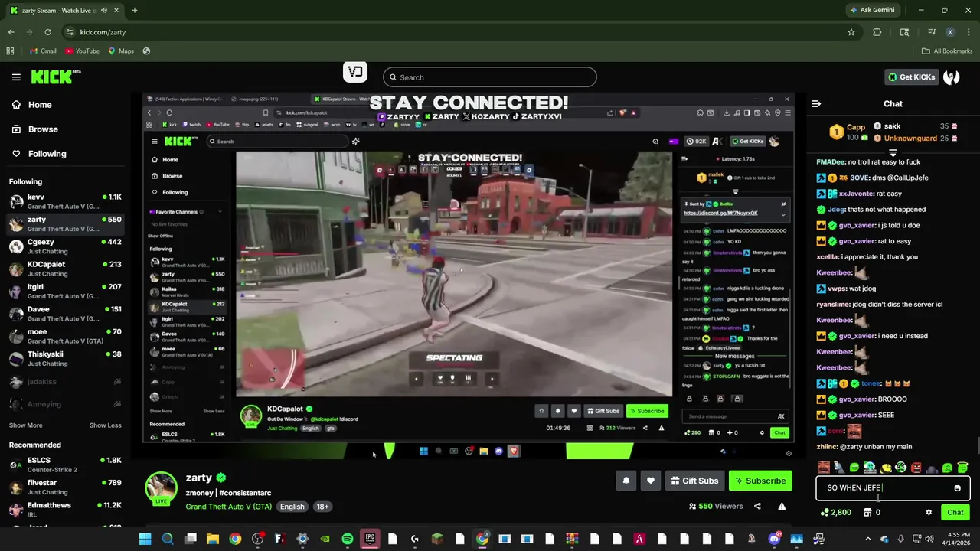Screen dimensions: 980x551
Task: Send the message with the Chat button
Action: 955,512
